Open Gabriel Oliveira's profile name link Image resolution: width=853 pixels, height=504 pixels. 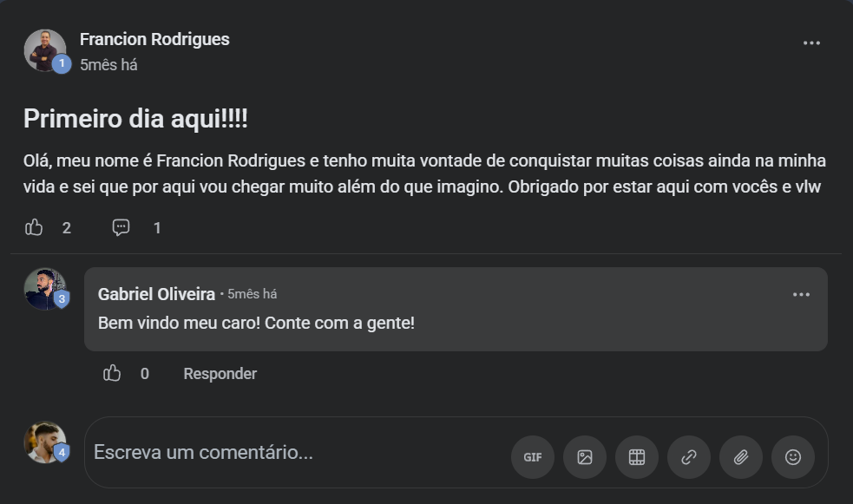pyautogui.click(x=156, y=295)
